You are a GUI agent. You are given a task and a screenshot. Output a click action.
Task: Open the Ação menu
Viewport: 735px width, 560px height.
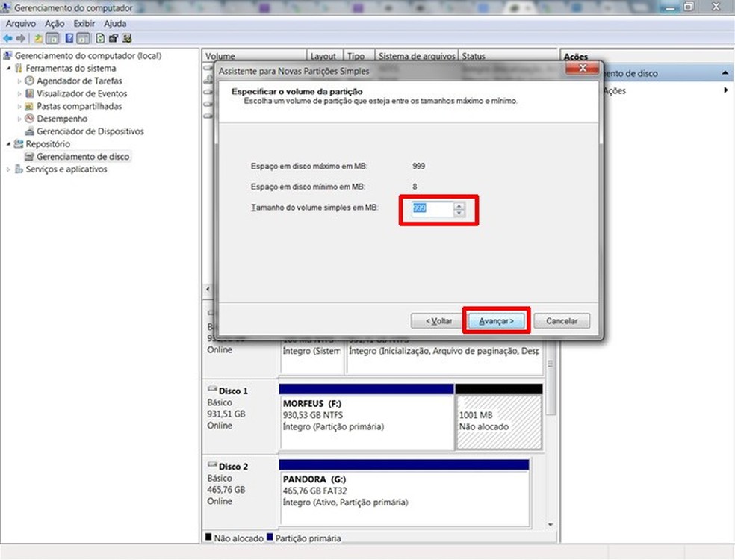[x=55, y=23]
